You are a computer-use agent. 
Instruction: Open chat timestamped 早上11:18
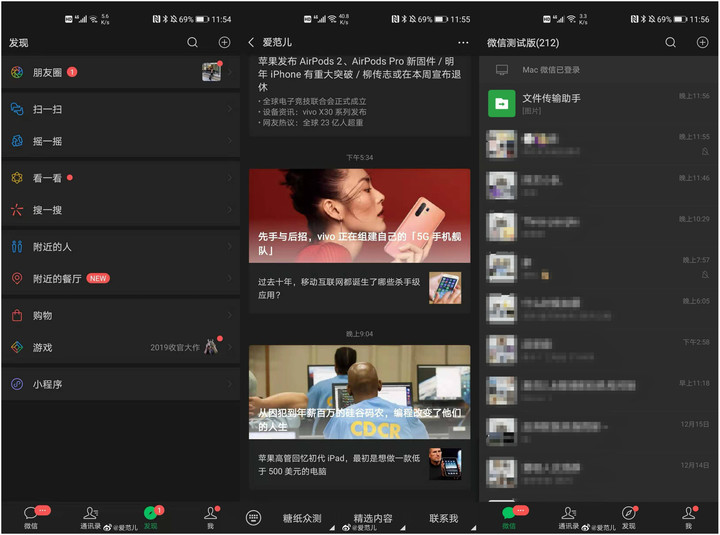pos(599,391)
